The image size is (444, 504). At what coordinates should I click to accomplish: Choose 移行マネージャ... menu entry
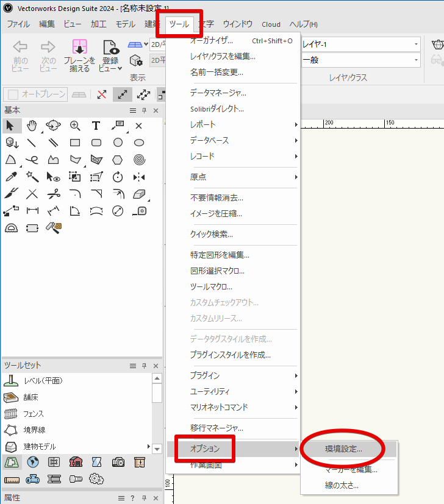[x=233, y=428]
